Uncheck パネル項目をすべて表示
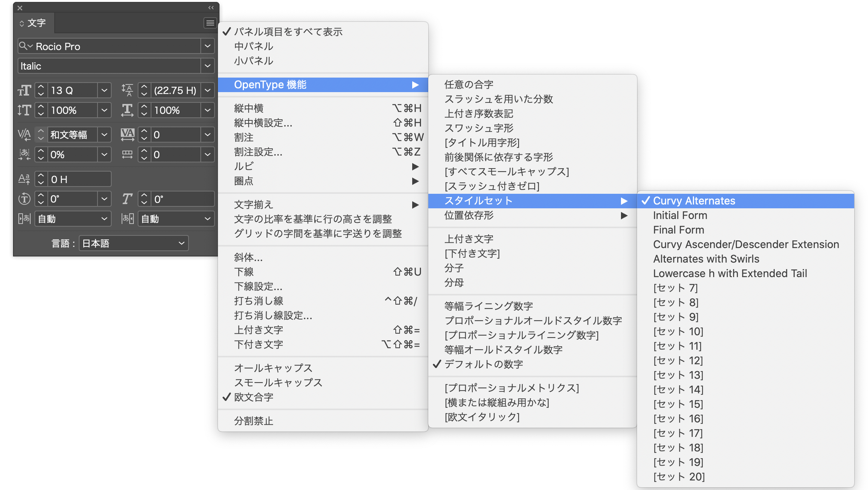The height and width of the screenshot is (490, 868). point(288,32)
